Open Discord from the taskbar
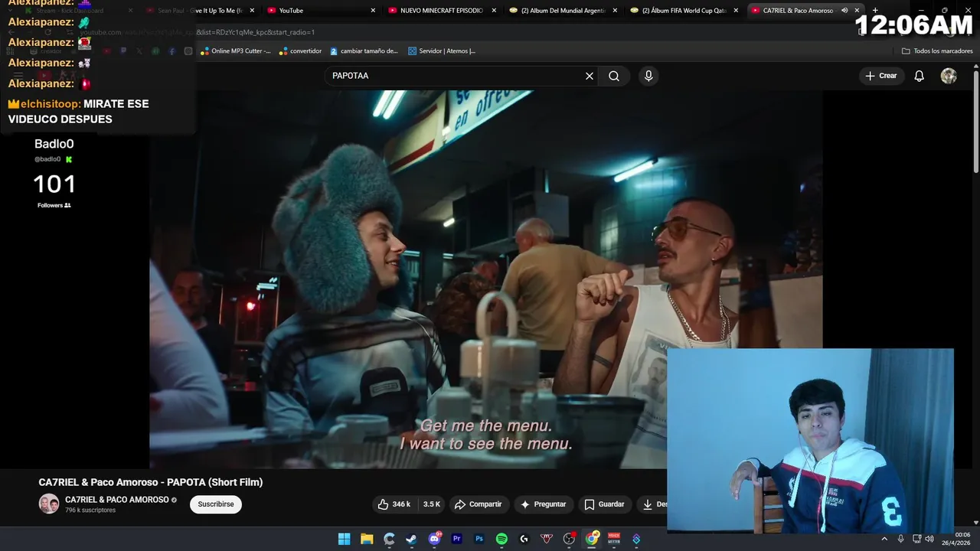Viewport: 980px width, 551px height. coord(434,539)
